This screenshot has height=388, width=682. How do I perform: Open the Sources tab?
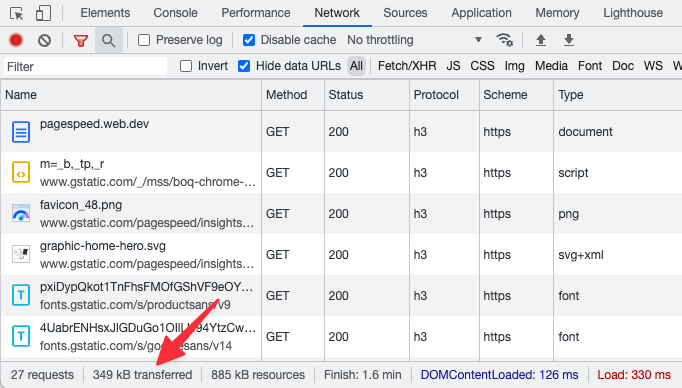tap(405, 13)
